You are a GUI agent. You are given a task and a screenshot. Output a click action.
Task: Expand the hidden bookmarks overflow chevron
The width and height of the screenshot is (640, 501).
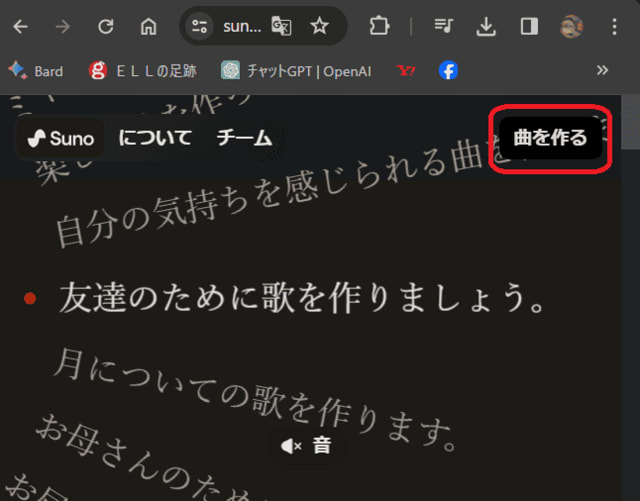point(602,70)
